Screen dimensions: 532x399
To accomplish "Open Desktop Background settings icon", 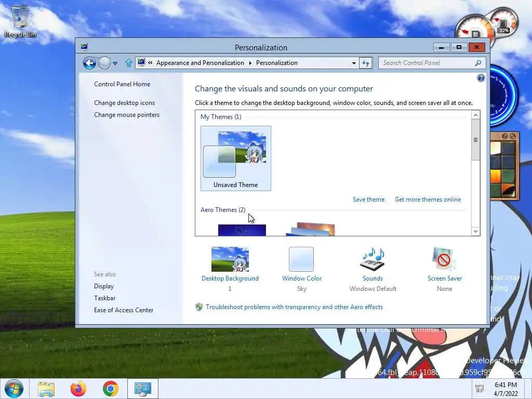I will point(230,259).
